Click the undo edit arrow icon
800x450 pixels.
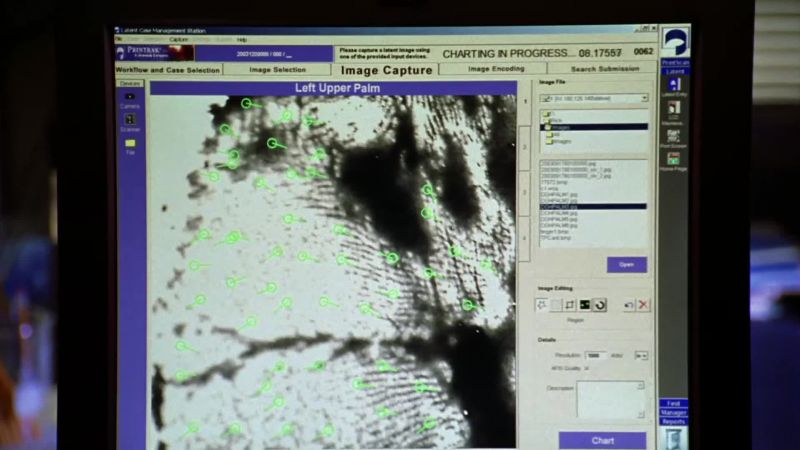[629, 305]
